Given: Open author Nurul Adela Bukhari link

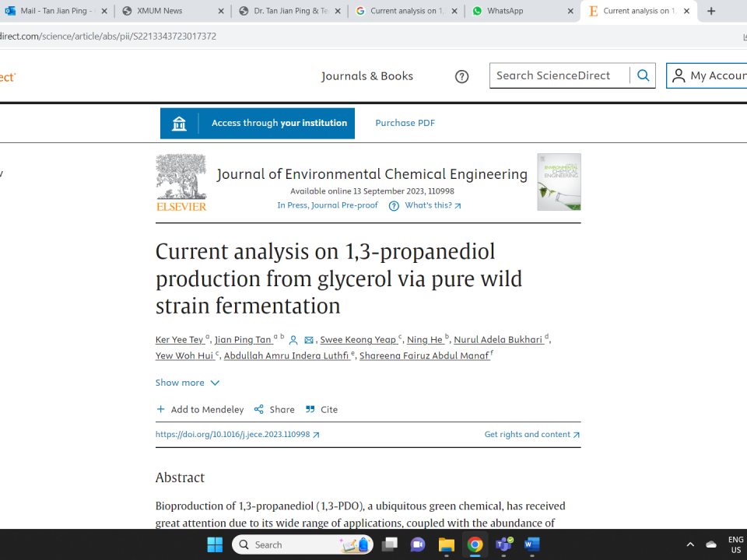Looking at the screenshot, I should click(x=498, y=340).
